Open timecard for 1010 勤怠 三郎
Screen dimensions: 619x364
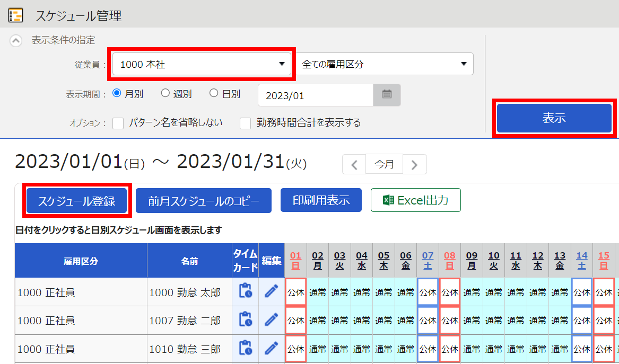point(246,349)
